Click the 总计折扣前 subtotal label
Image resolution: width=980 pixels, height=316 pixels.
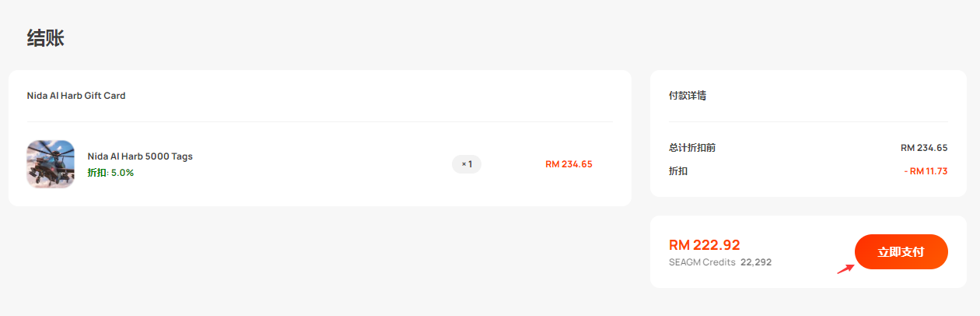[x=692, y=148]
